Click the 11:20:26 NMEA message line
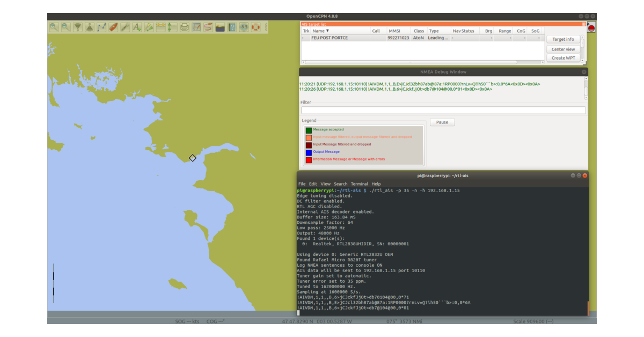Image resolution: width=644 pixels, height=337 pixels. coord(396,89)
